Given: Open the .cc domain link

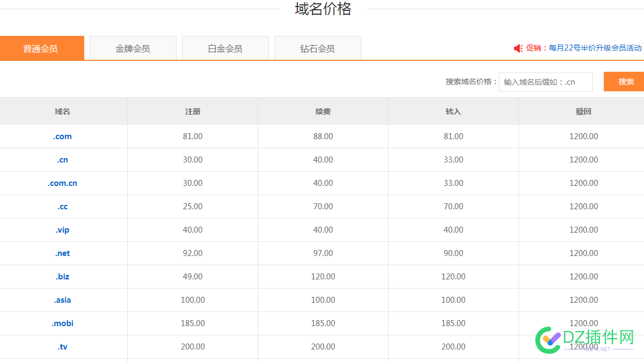Looking at the screenshot, I should [x=62, y=207].
